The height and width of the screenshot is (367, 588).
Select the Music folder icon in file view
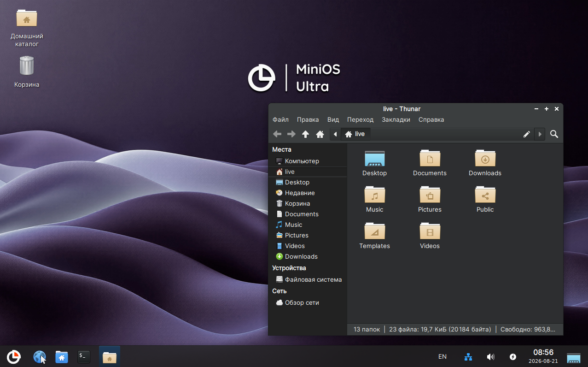(x=374, y=195)
